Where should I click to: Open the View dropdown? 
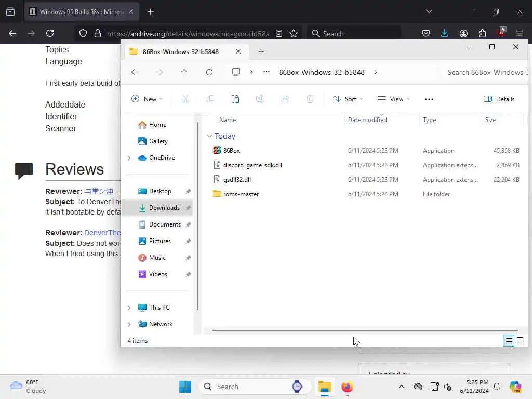pos(394,99)
